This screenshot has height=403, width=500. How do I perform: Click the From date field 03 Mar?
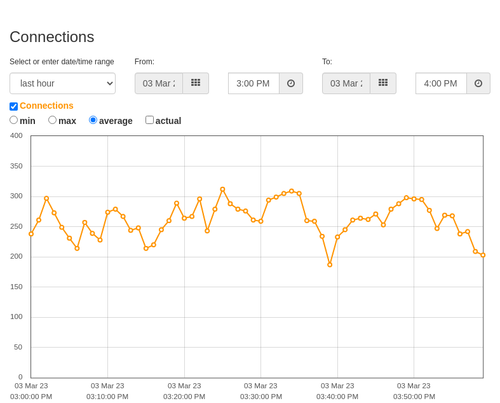coord(159,83)
